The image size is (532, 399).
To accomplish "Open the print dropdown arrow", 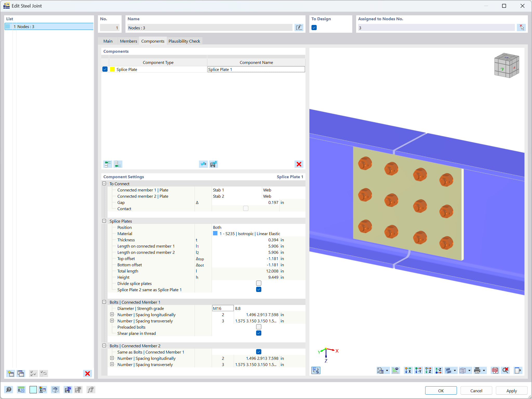I will coord(484,371).
